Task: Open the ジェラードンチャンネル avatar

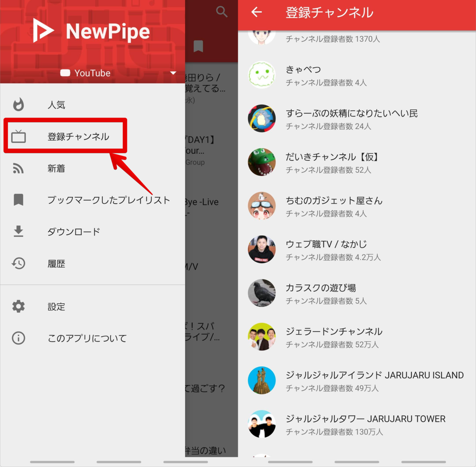Action: pyautogui.click(x=262, y=336)
